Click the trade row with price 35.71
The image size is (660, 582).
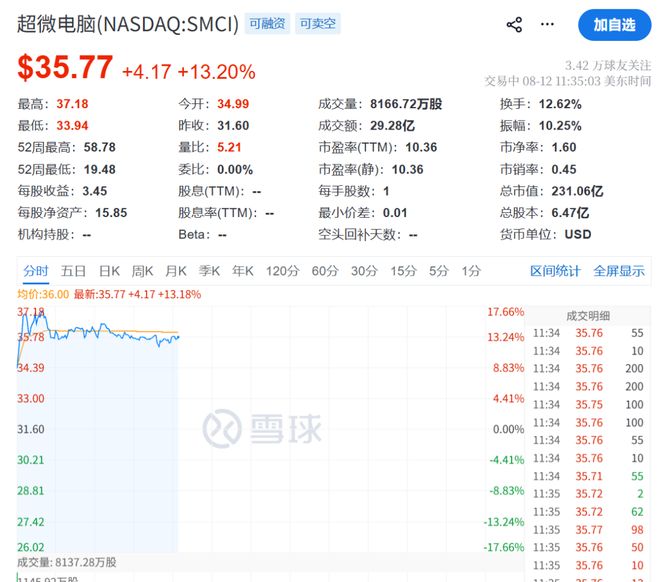pyautogui.click(x=588, y=476)
